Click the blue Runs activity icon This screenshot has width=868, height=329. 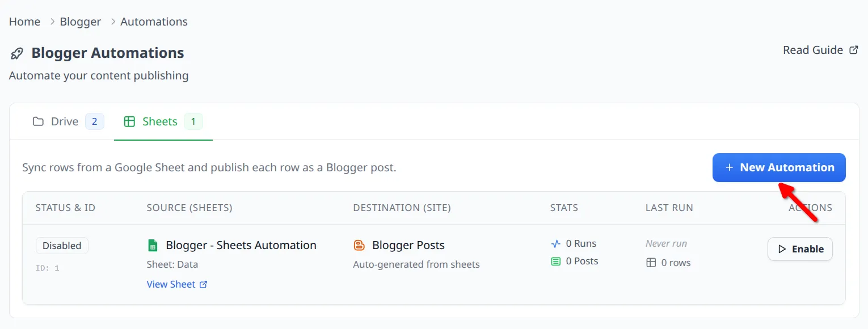click(x=556, y=244)
